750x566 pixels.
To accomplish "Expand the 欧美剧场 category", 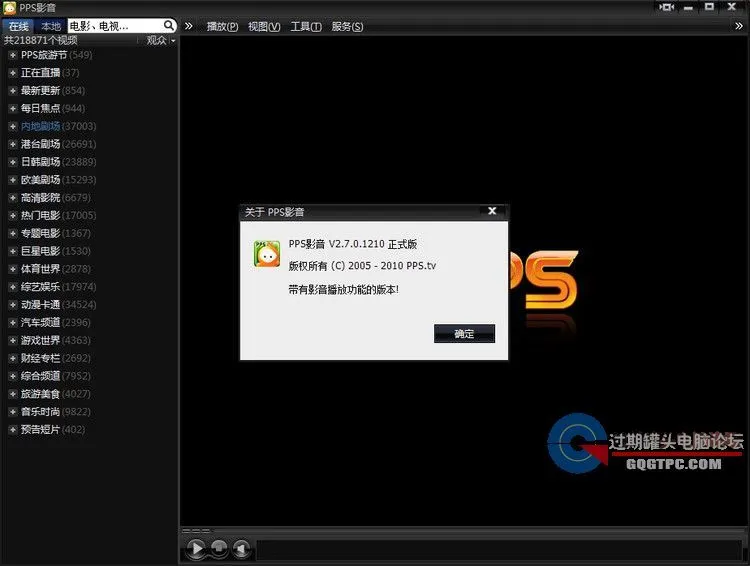I will click(13, 180).
